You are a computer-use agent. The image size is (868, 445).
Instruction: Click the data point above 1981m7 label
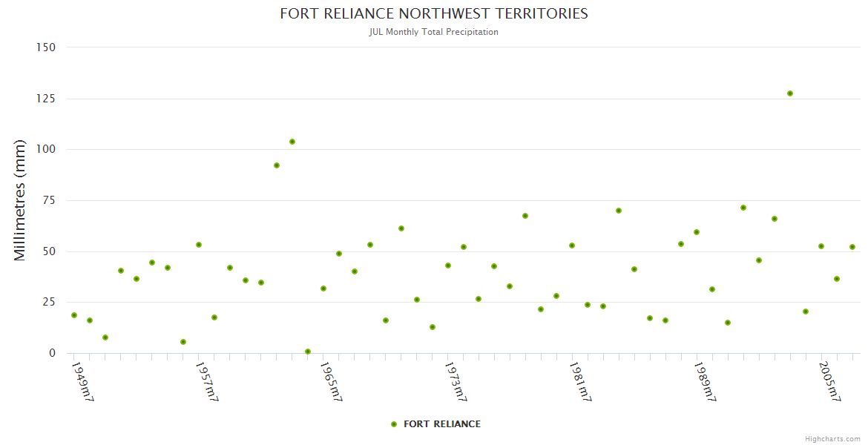[572, 245]
